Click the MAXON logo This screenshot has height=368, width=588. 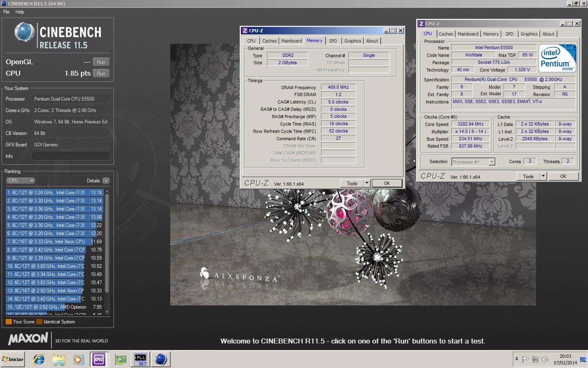pyautogui.click(x=28, y=339)
